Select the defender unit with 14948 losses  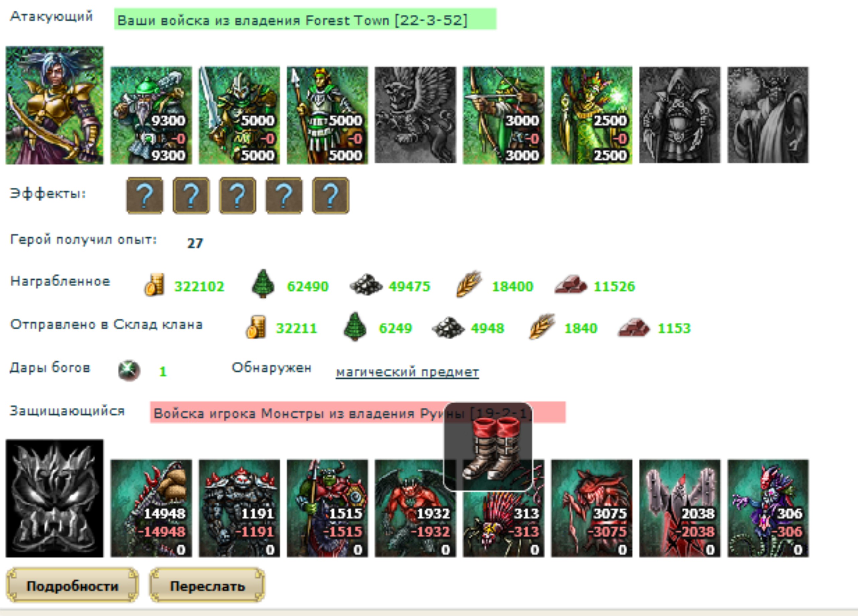click(151, 508)
